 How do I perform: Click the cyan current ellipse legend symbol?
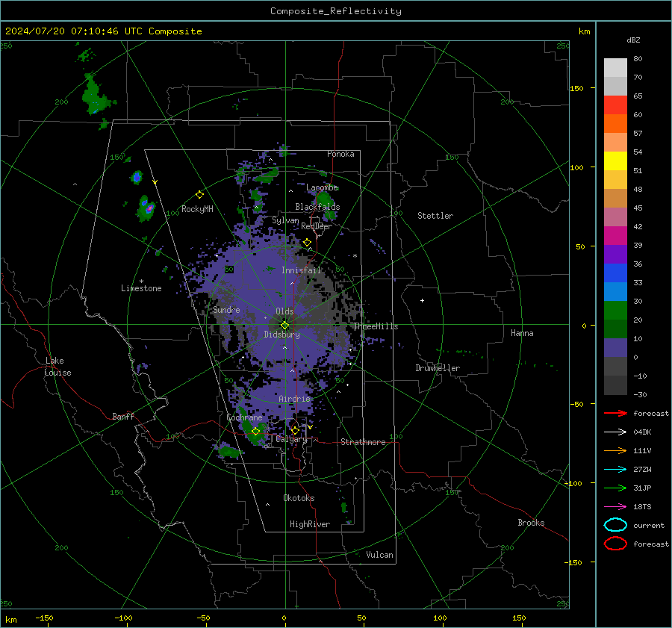[x=615, y=525]
